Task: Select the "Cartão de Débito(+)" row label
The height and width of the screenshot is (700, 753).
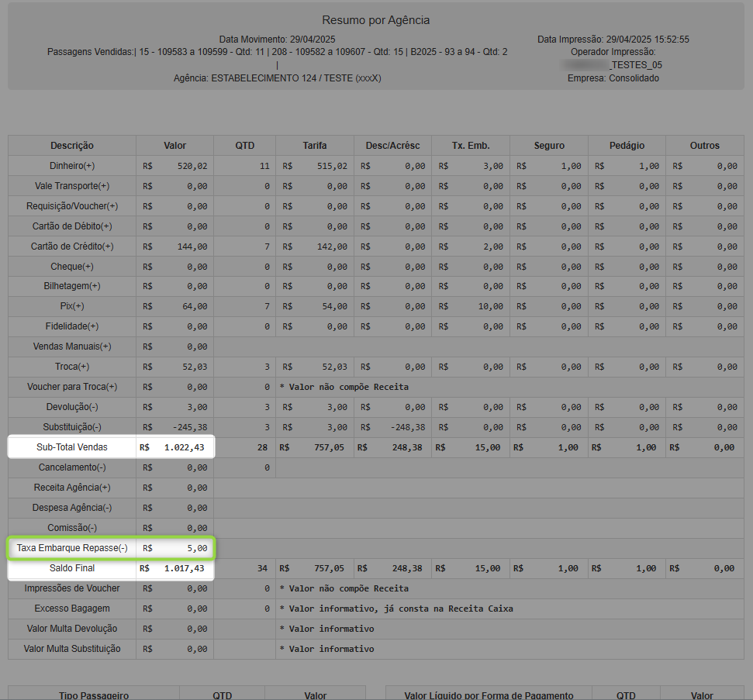Action: (72, 226)
